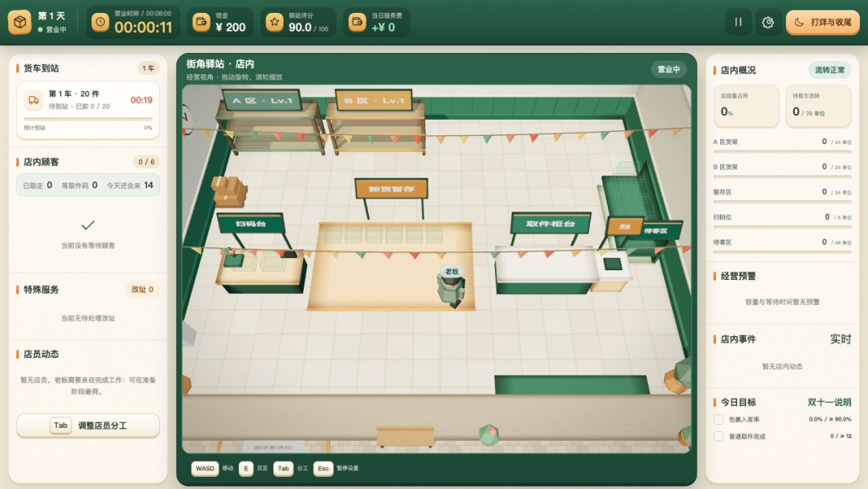Click the E interact key hint
Image resolution: width=868 pixels, height=489 pixels.
coord(246,469)
